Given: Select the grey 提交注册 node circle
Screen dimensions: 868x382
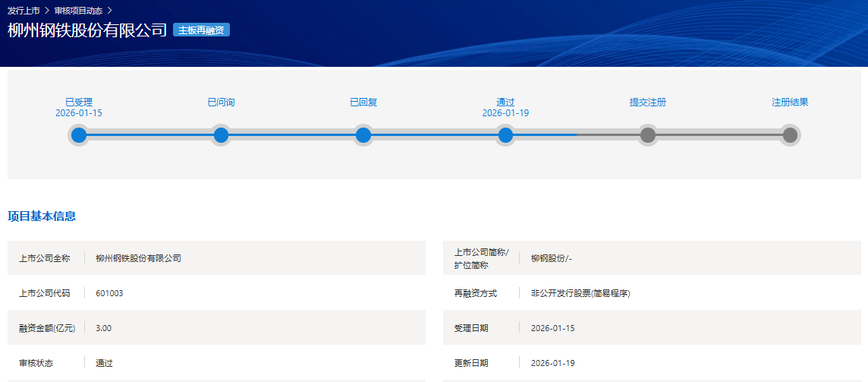Looking at the screenshot, I should point(648,135).
